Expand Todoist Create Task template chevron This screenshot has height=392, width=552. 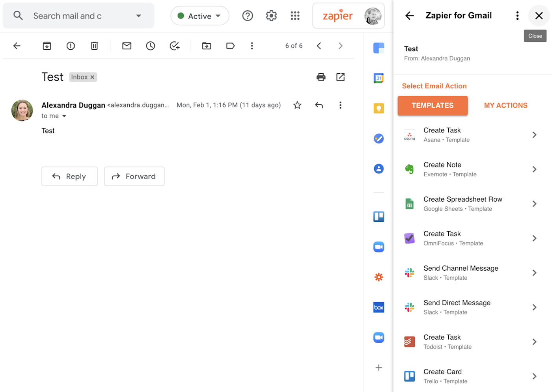pos(534,342)
